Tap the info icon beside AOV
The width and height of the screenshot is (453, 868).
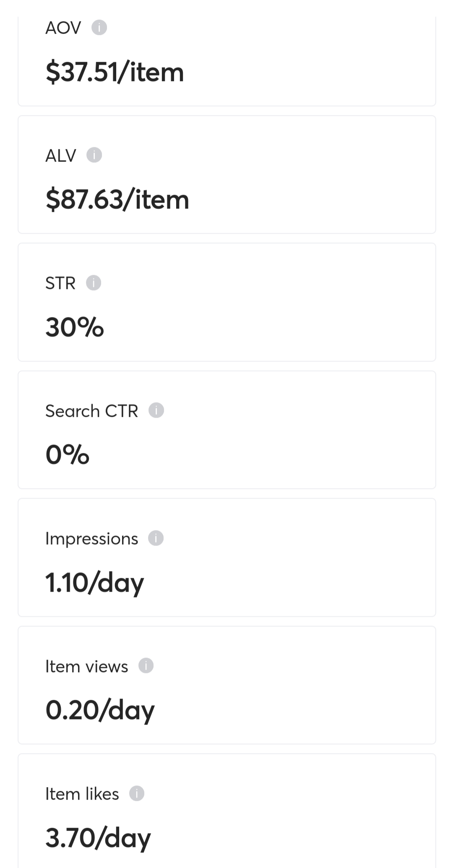tap(99, 28)
